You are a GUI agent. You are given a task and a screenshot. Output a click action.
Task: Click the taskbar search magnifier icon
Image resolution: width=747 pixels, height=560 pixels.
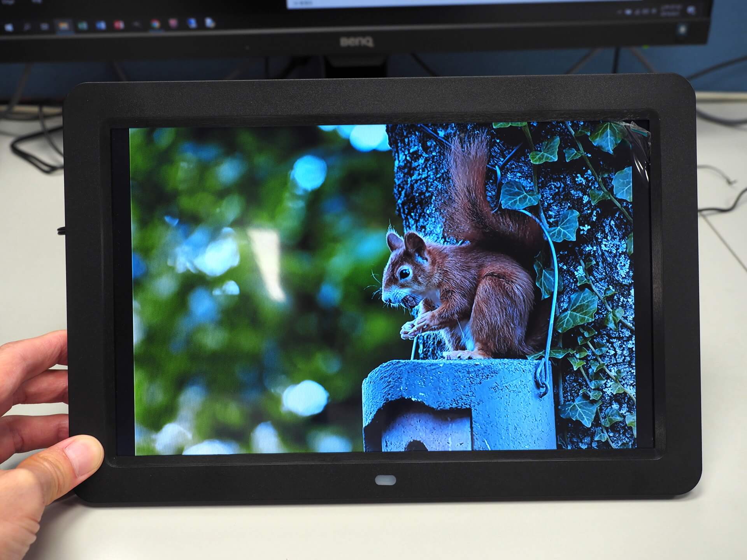pyautogui.click(x=27, y=26)
